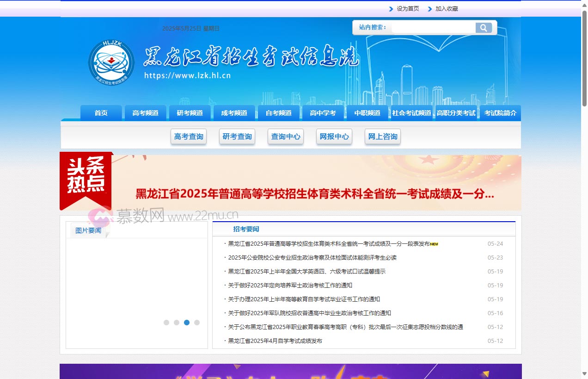
Task: Click the NEW badge on the top news item
Action: click(x=434, y=243)
